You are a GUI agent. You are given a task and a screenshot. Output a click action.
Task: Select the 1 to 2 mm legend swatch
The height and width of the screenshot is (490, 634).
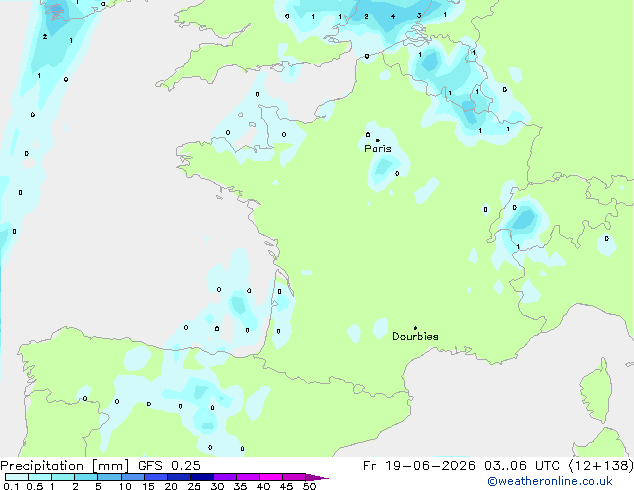click(x=63, y=477)
